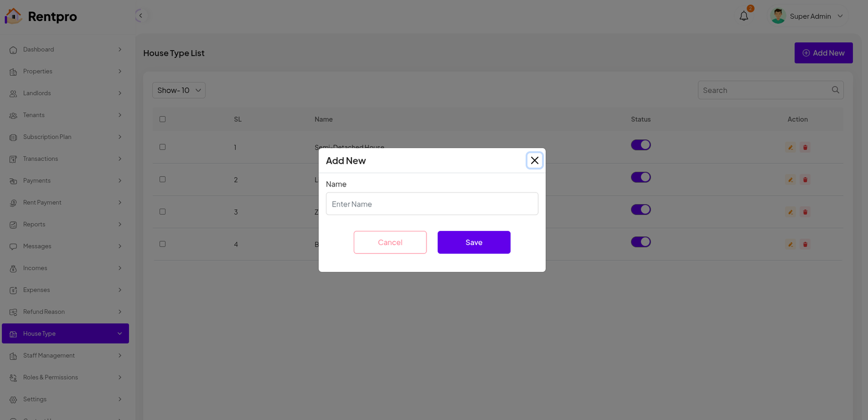Screen dimensions: 868x420
Task: Click the Enter Name input field
Action: click(x=432, y=204)
